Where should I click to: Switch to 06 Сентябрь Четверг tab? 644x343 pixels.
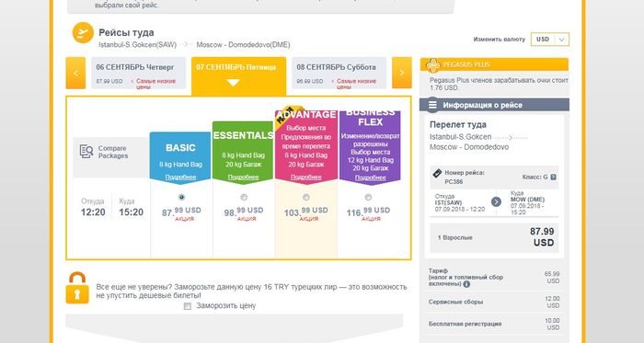(138, 73)
